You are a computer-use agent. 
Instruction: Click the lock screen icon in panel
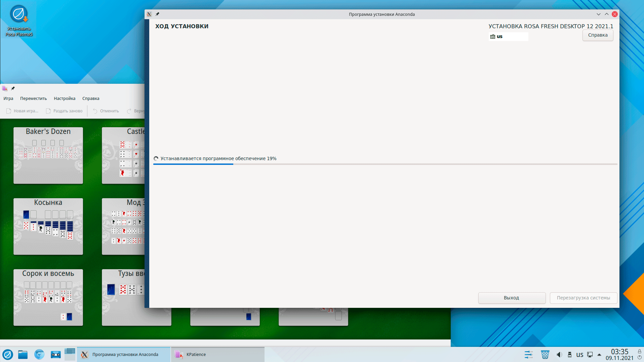tap(640, 351)
